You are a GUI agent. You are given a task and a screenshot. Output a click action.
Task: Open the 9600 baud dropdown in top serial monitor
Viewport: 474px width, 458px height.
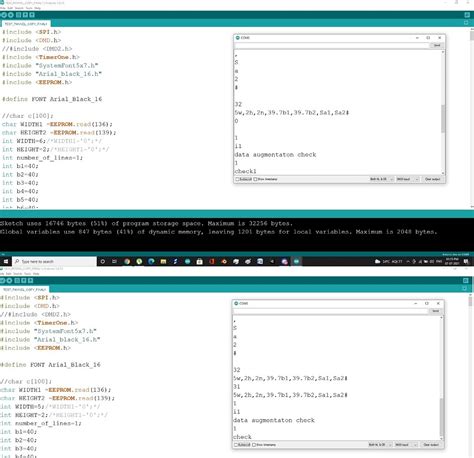tap(407, 179)
